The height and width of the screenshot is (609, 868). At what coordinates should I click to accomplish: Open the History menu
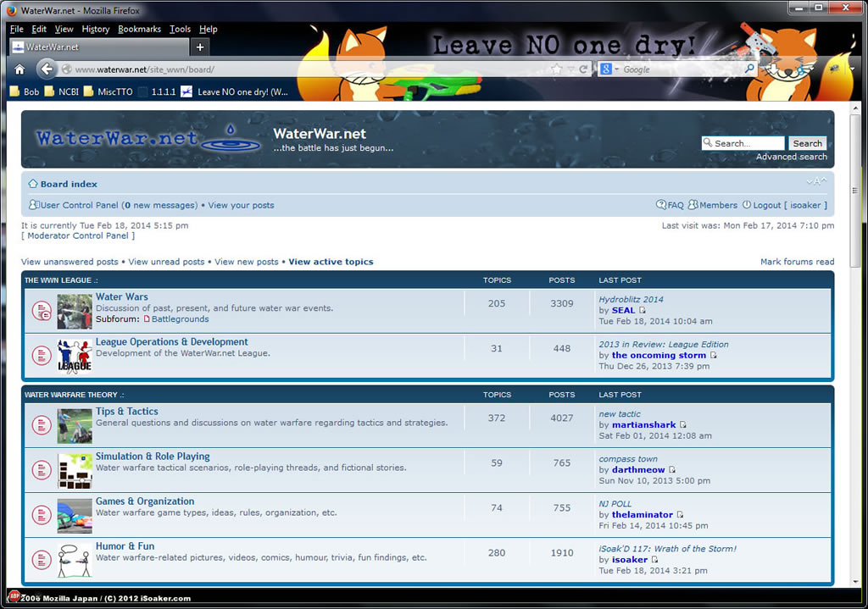(x=95, y=29)
